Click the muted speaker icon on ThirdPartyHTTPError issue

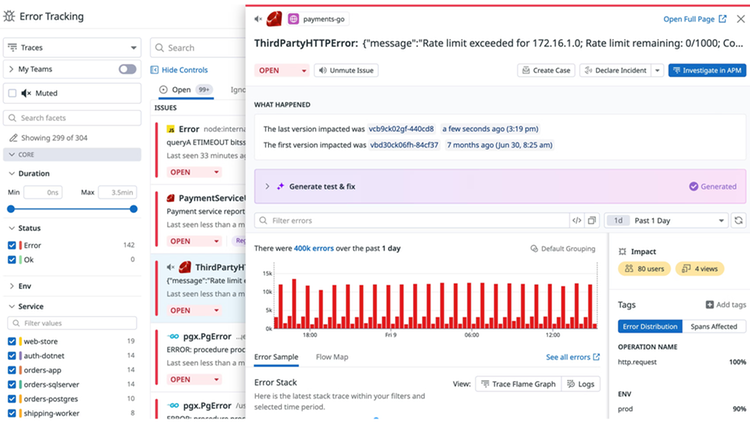pyautogui.click(x=171, y=267)
